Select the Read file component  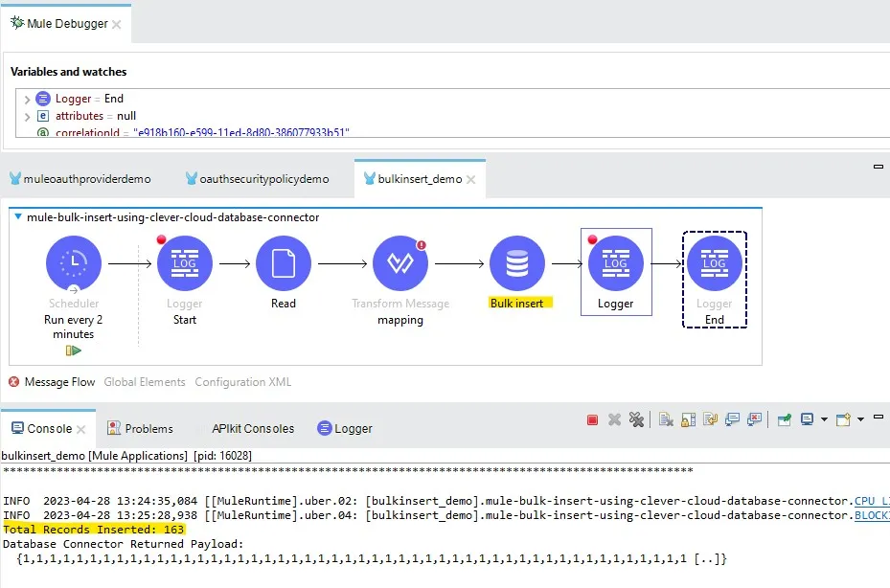click(x=284, y=263)
